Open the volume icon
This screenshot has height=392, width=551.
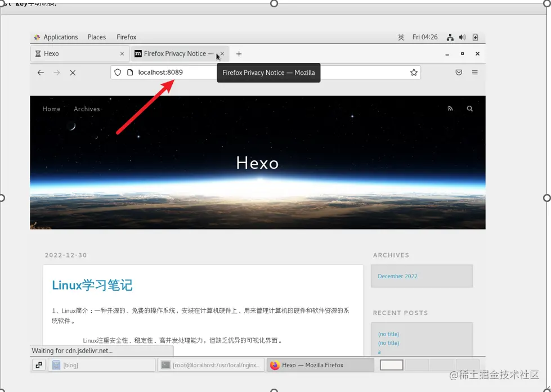[x=463, y=37]
